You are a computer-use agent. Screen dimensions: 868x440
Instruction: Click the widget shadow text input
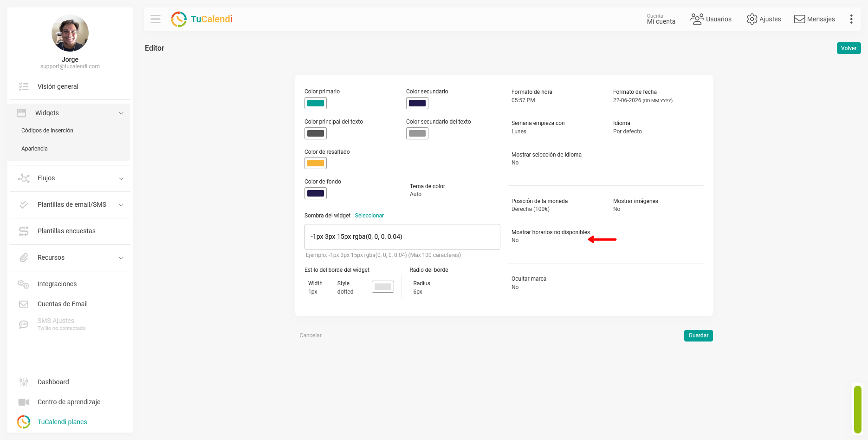(x=402, y=237)
